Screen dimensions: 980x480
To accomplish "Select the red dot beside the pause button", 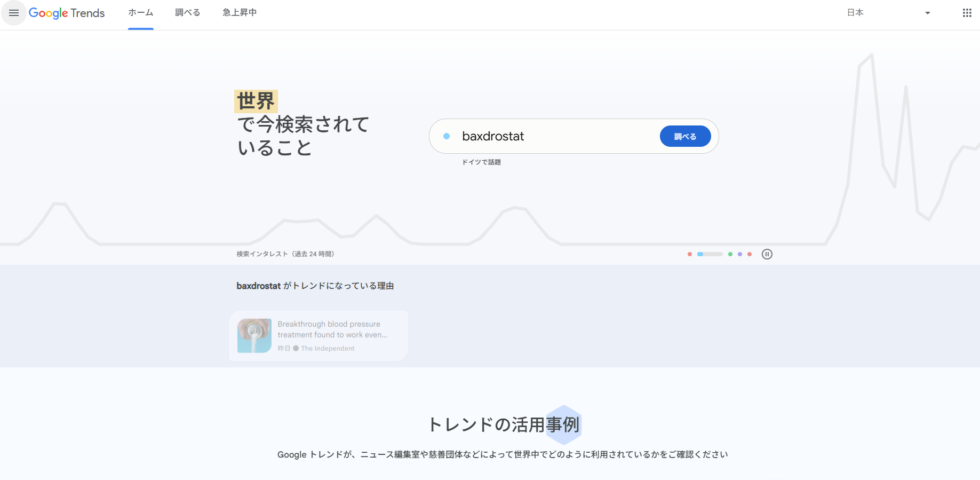I will [749, 254].
